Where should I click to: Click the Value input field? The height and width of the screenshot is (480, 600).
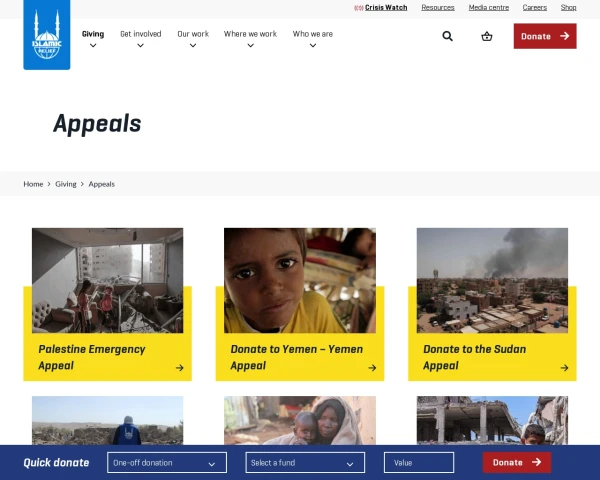point(419,463)
